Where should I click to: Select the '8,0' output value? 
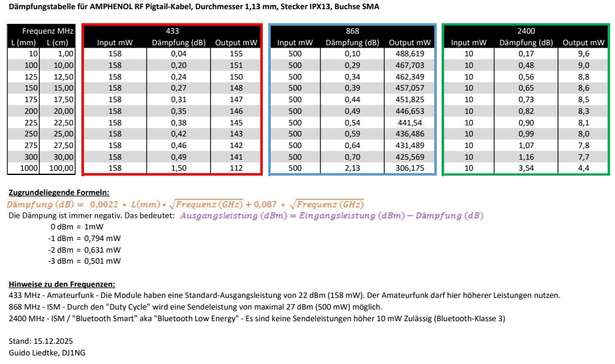coord(584,134)
